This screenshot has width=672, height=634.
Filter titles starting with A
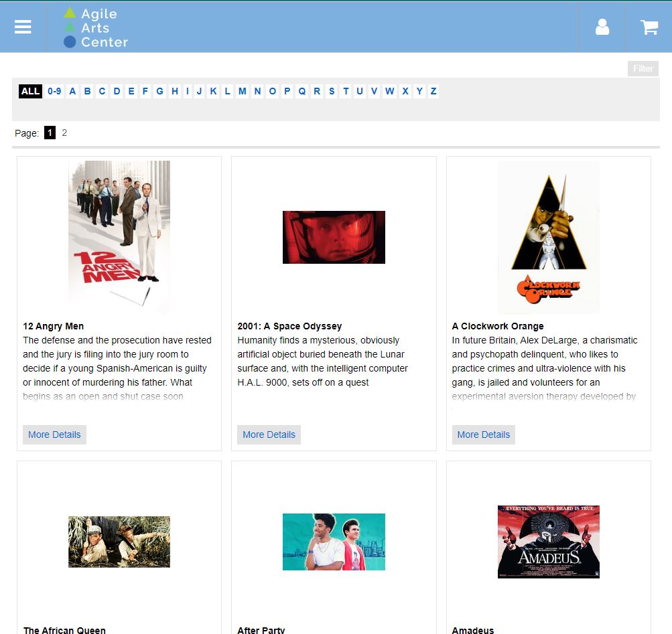click(73, 91)
